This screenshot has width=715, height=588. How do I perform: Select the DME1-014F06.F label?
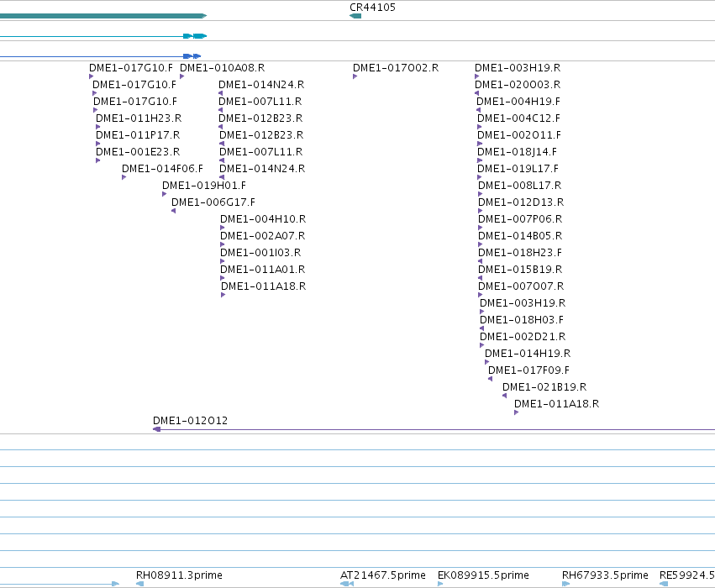pyautogui.click(x=162, y=169)
